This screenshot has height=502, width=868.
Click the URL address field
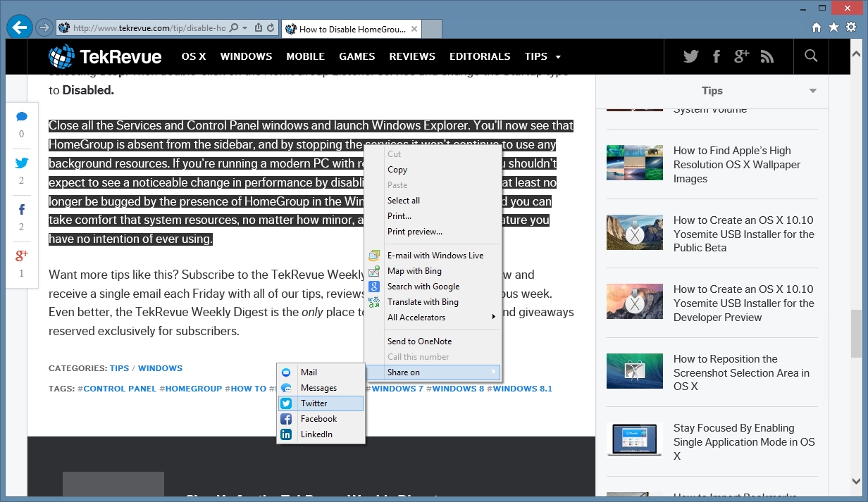149,28
